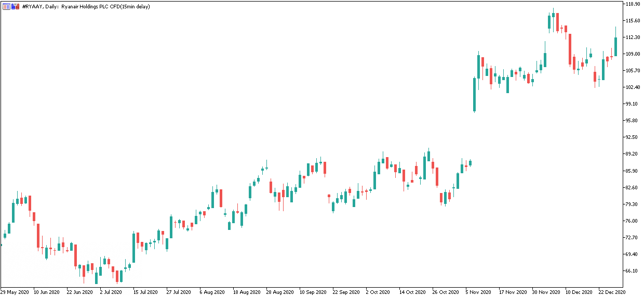Click the #RYAAY Daily chart title text
This screenshot has height=296, width=644.
(x=86, y=6)
